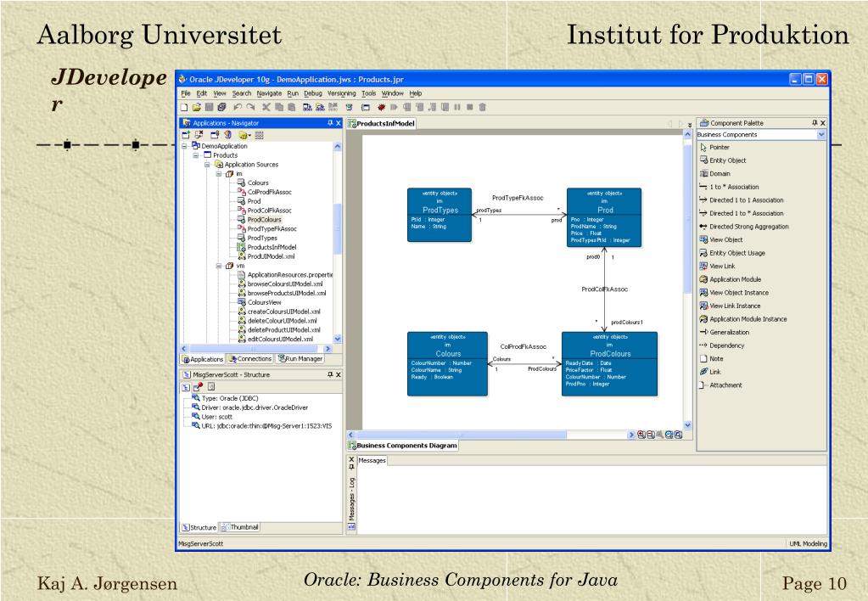Pin the Applications Navigator panel
The height and width of the screenshot is (601, 868).
point(330,123)
